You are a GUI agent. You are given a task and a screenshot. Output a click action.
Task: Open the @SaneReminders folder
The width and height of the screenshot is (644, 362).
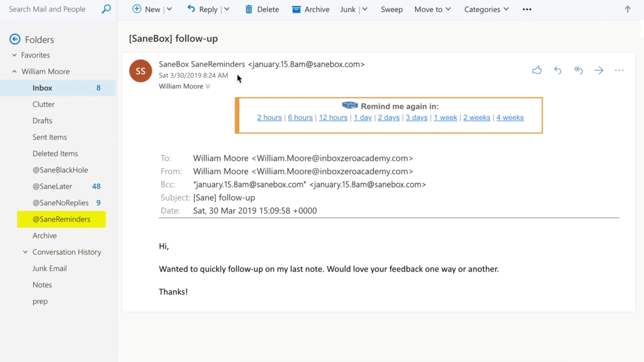(61, 219)
